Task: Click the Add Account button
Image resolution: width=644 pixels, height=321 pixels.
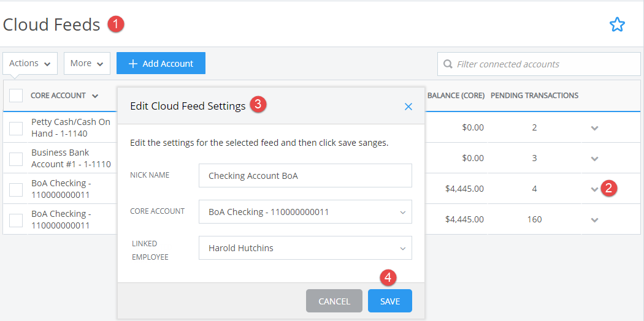Action: tap(161, 64)
